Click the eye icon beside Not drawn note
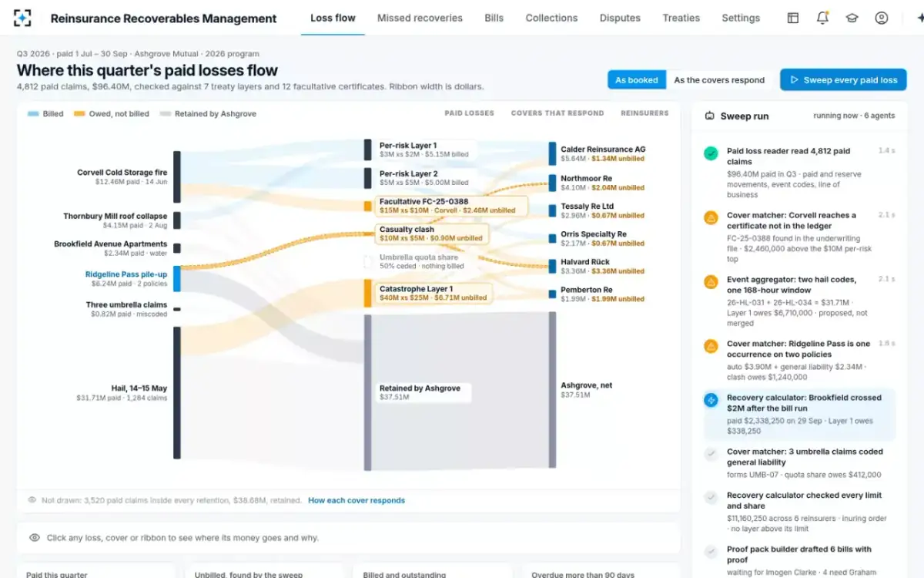 click(32, 500)
